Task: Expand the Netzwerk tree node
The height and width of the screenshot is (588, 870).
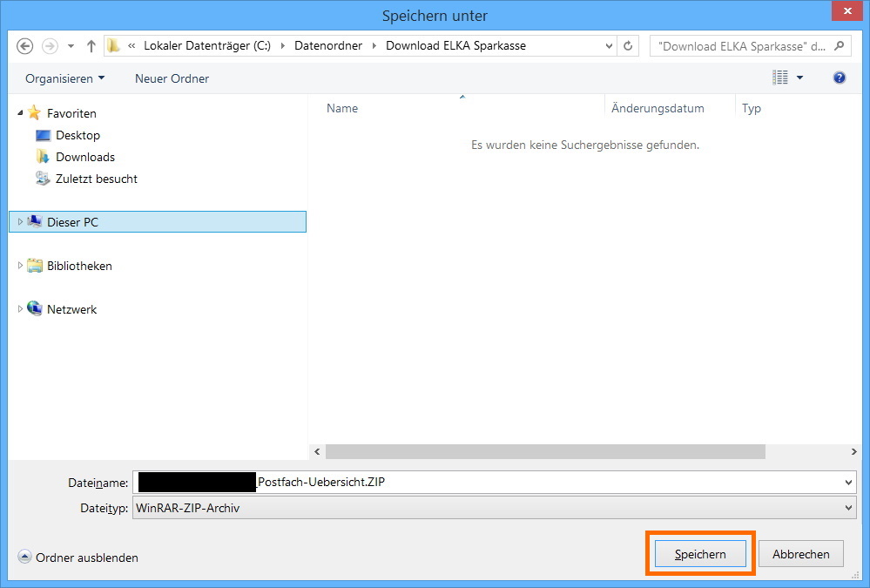Action: tap(21, 309)
